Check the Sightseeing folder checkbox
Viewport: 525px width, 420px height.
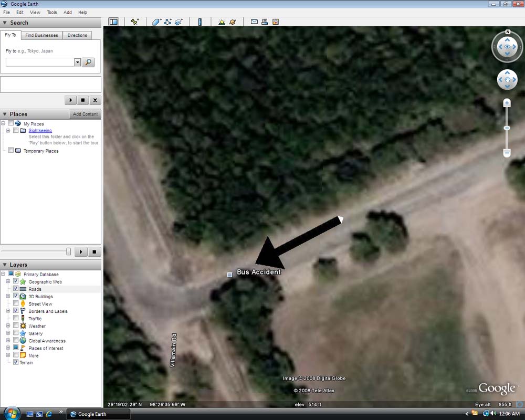(x=16, y=130)
